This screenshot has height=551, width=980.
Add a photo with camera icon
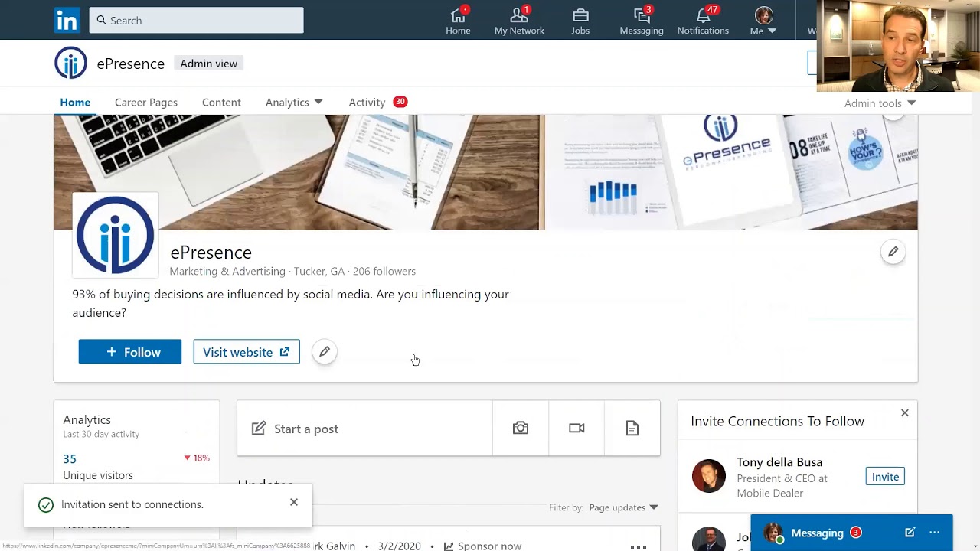521,429
